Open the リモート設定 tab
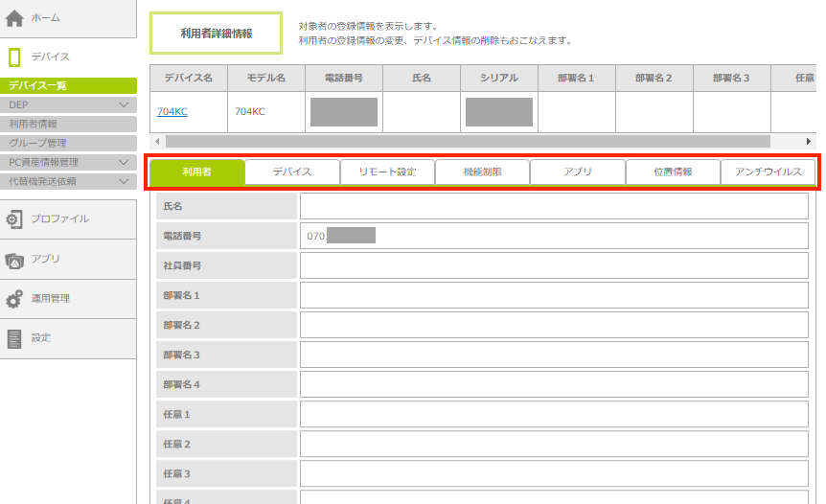The image size is (826, 504). click(x=387, y=172)
